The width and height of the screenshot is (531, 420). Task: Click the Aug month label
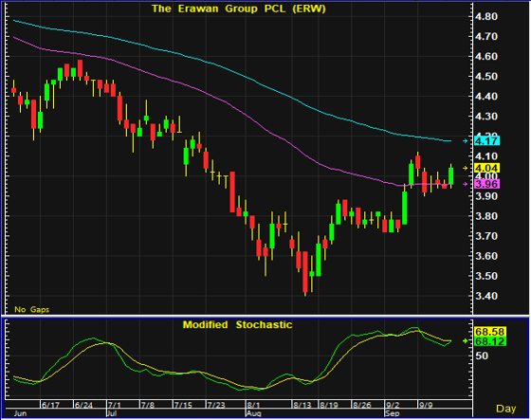pos(253,413)
